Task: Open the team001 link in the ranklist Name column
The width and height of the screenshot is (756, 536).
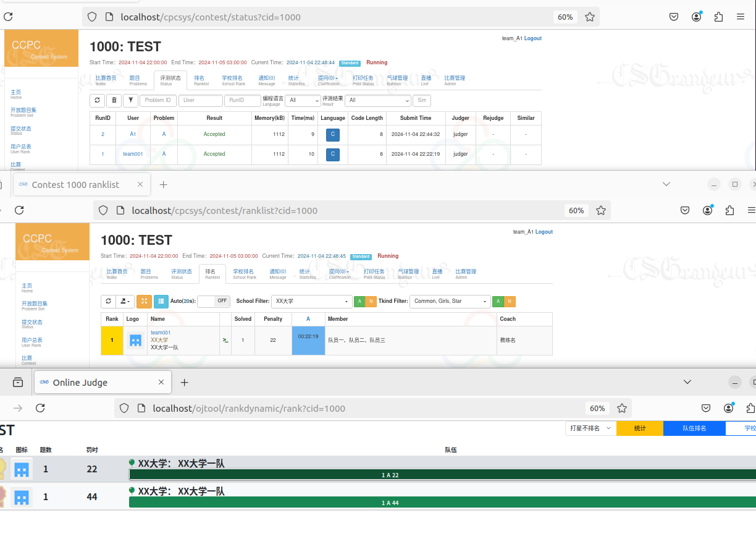Action: tap(161, 333)
